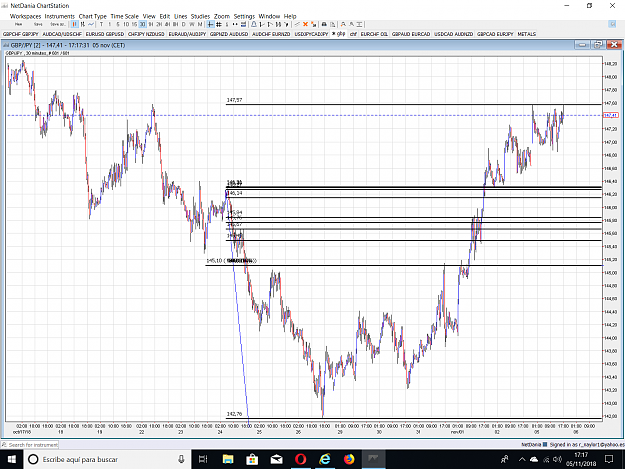Switch to GBPCAD EURJPY workspace tab

coord(495,34)
